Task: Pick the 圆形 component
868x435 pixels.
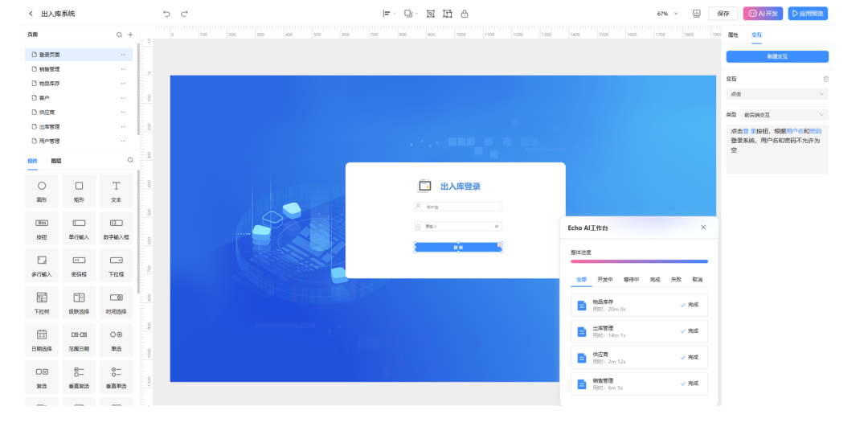Action: pos(42,191)
